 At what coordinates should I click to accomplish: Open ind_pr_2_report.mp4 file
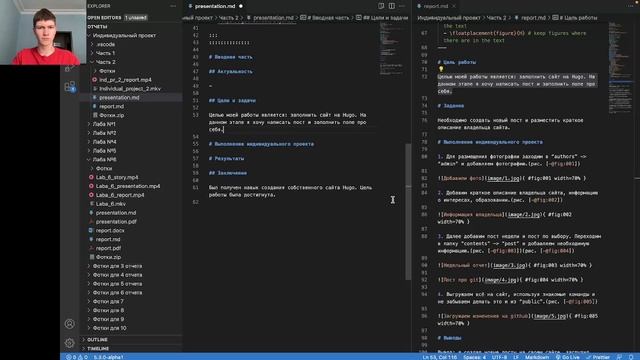tap(125, 80)
